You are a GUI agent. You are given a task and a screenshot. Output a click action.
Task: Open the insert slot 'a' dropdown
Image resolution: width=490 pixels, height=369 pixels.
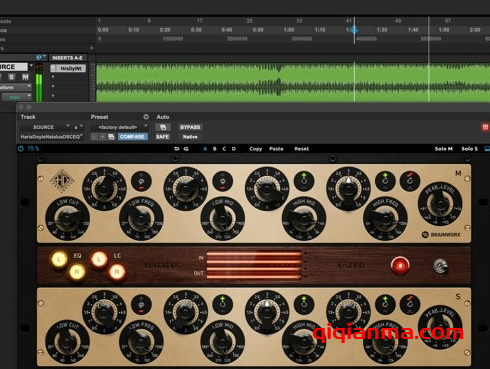[78, 127]
